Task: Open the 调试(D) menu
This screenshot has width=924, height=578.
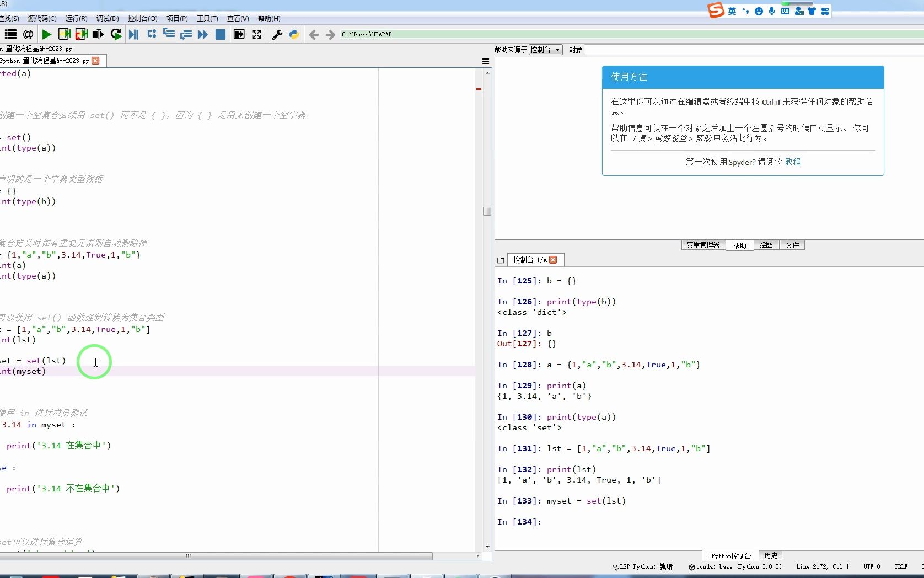Action: pos(108,18)
